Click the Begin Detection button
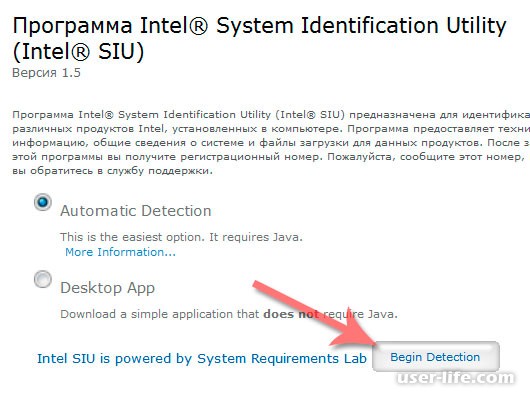Viewport: 530px width, 398px height. click(x=435, y=357)
